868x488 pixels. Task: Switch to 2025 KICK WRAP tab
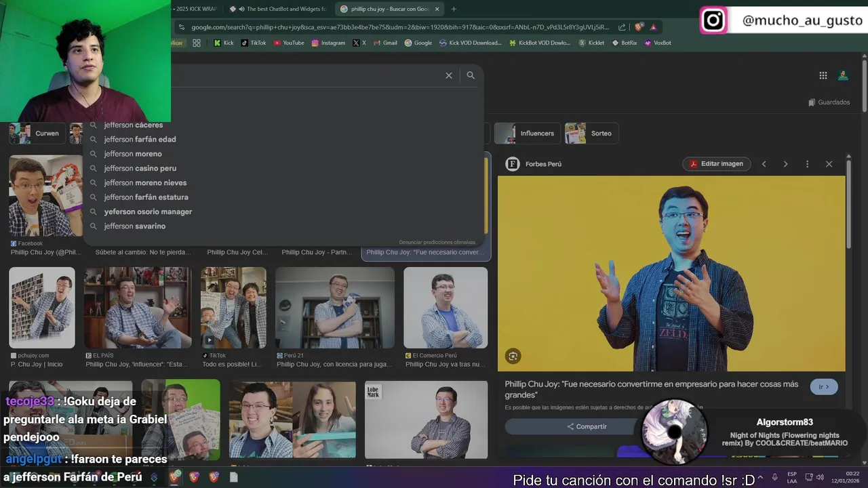coord(197,9)
